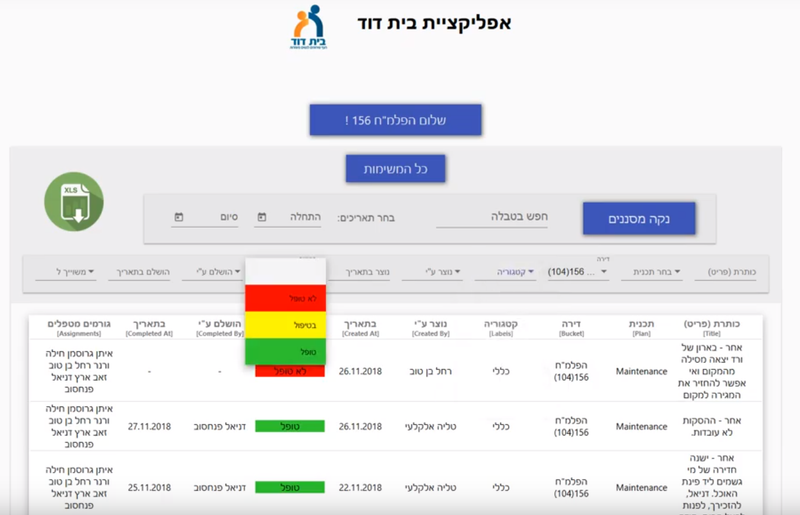Open the קטגוריה filter dropdown

coord(505,272)
